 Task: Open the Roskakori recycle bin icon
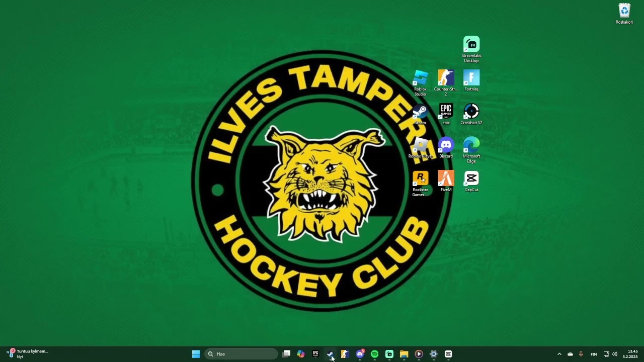[624, 14]
